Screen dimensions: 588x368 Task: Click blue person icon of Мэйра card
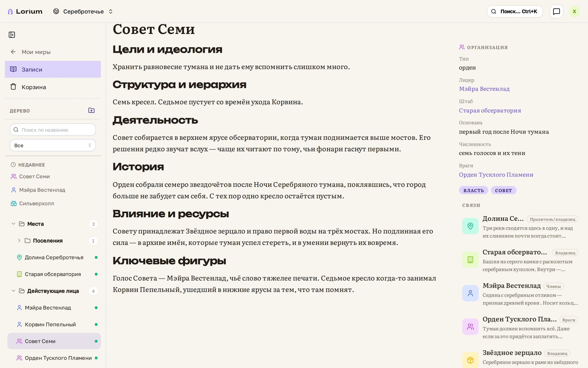[x=470, y=293]
